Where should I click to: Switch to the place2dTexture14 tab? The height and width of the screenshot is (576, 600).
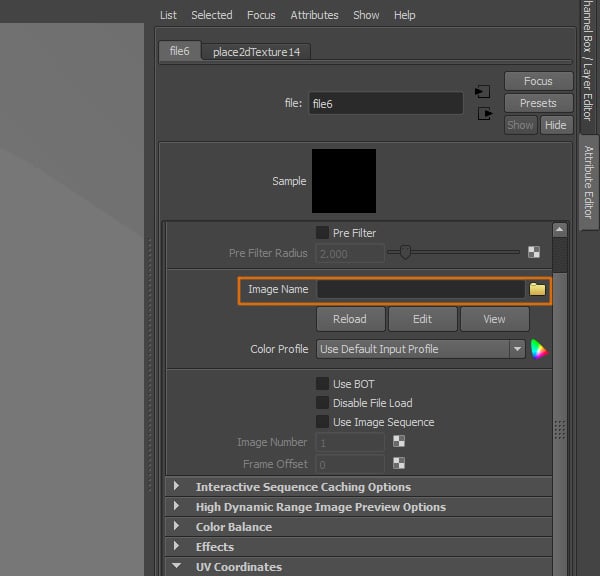[256, 52]
